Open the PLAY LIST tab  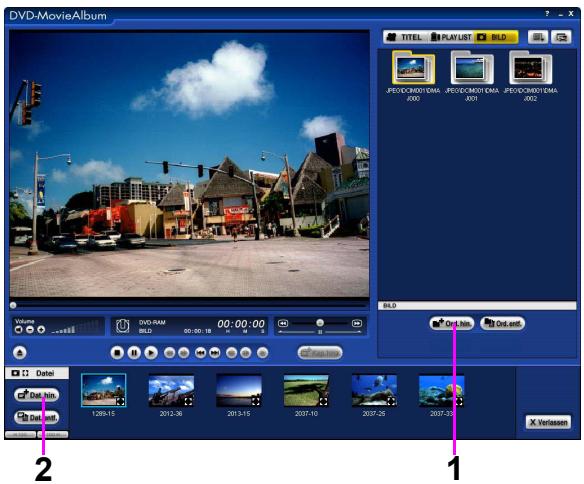451,37
